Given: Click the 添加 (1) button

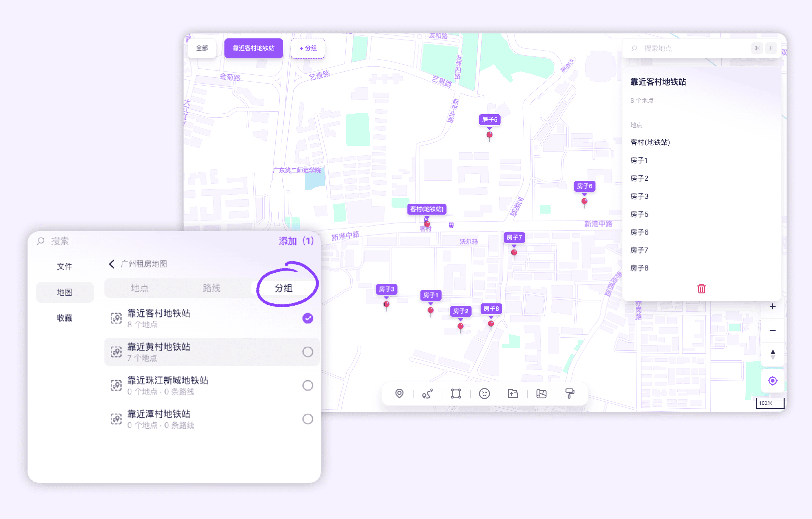Looking at the screenshot, I should pos(296,241).
